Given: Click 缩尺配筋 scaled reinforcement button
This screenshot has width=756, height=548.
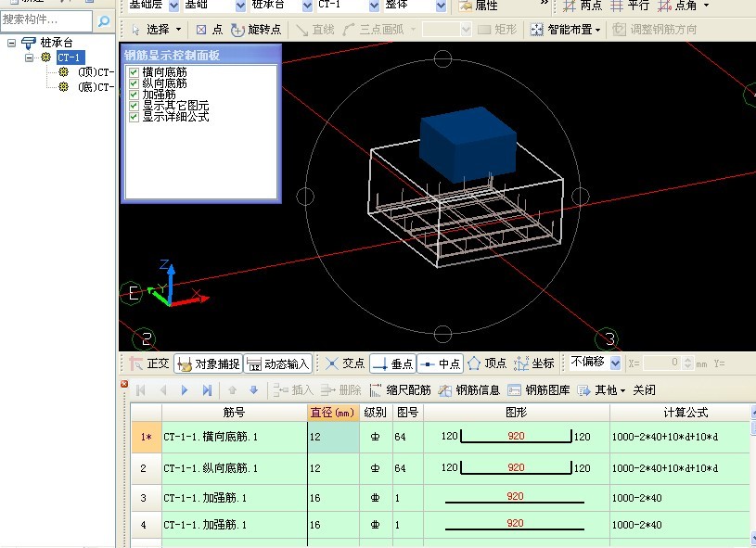Looking at the screenshot, I should click(400, 390).
